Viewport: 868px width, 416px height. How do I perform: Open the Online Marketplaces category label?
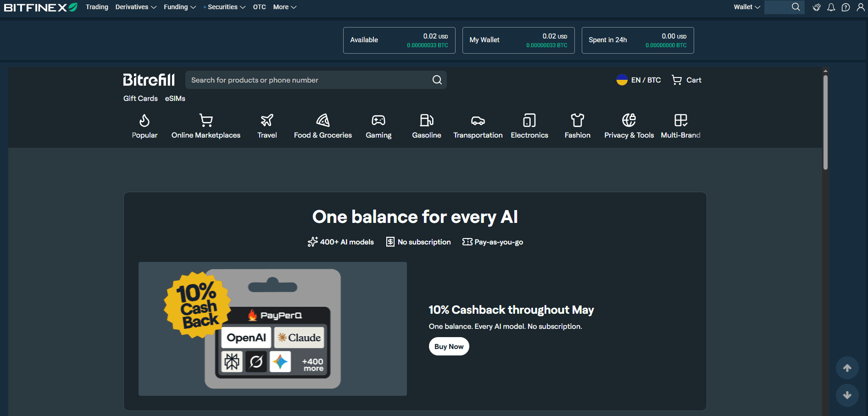[x=206, y=135]
